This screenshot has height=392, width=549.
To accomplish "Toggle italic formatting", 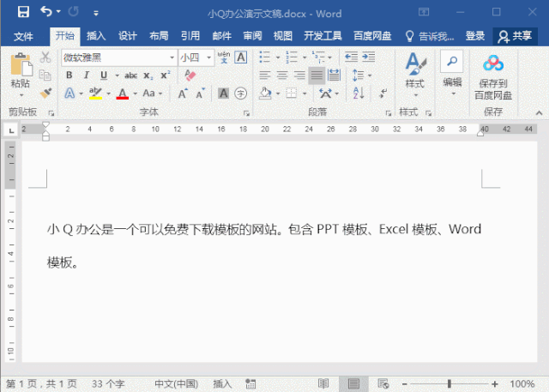I will [x=87, y=75].
